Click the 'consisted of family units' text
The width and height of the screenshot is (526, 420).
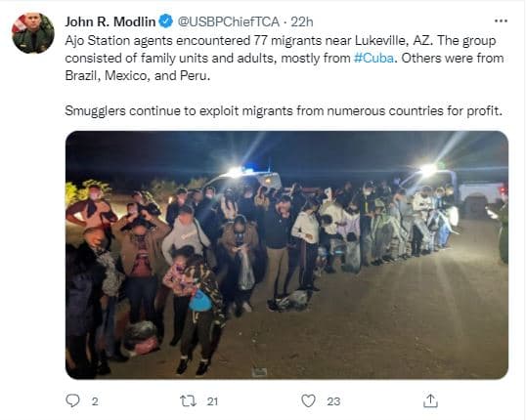click(x=138, y=58)
